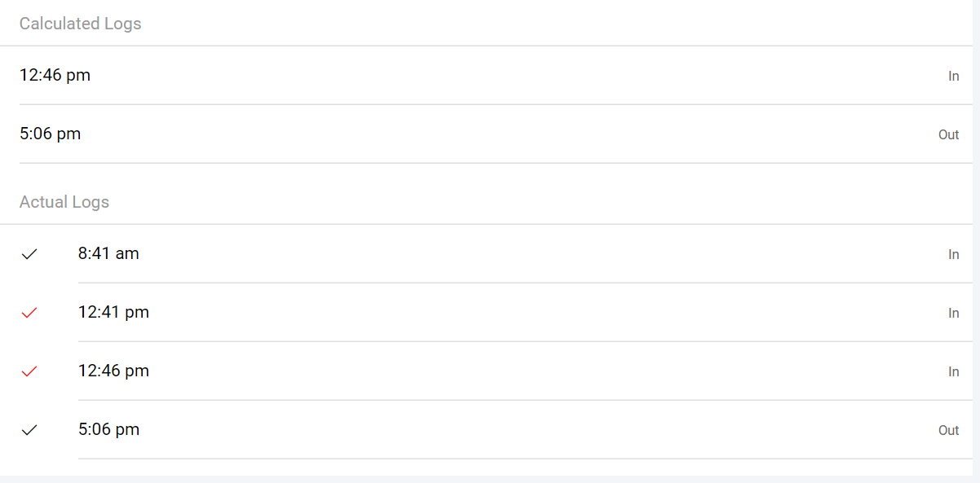Select the 12:41 pm actual log entry

(x=113, y=312)
